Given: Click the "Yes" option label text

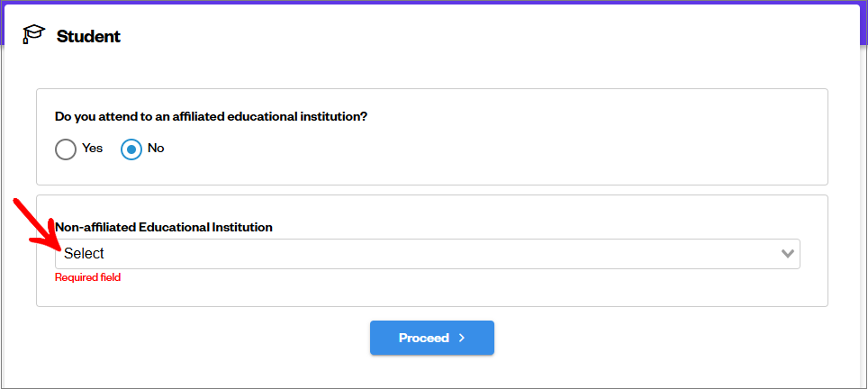Looking at the screenshot, I should [93, 149].
